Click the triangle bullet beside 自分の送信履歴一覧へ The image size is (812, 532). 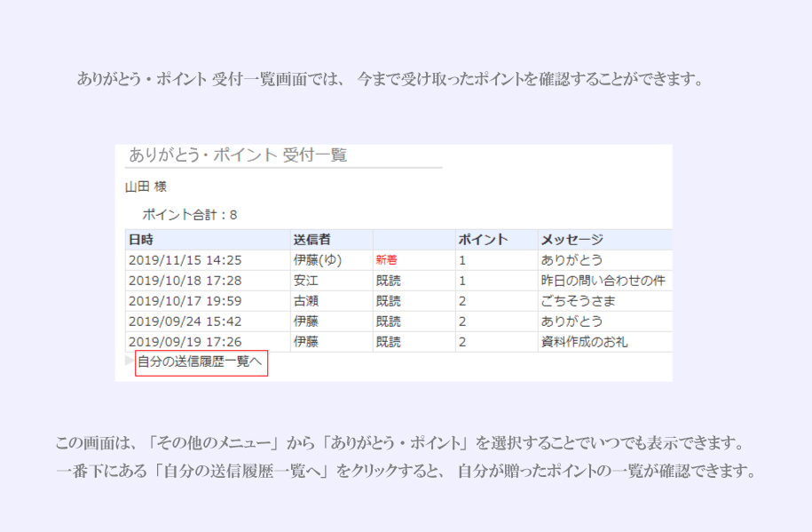(x=130, y=361)
